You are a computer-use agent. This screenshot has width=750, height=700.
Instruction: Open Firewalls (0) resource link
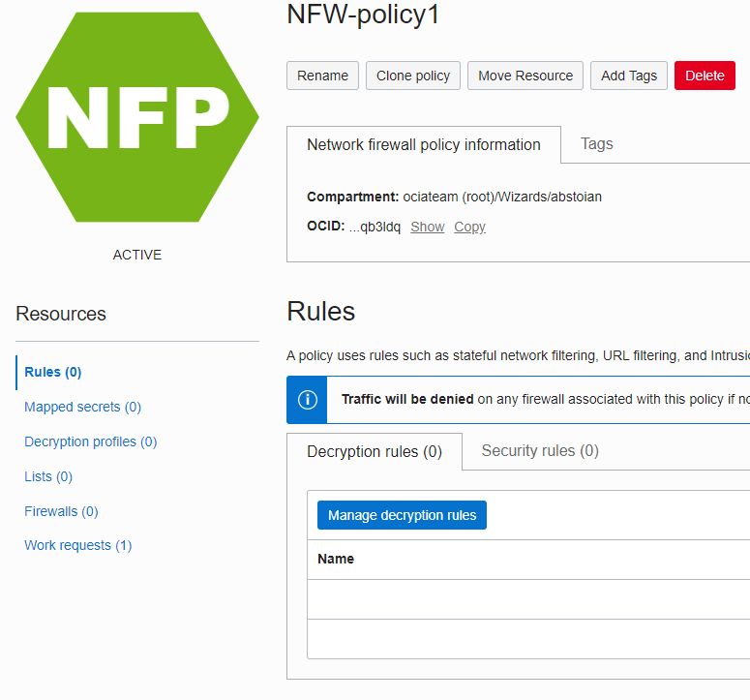(x=61, y=512)
